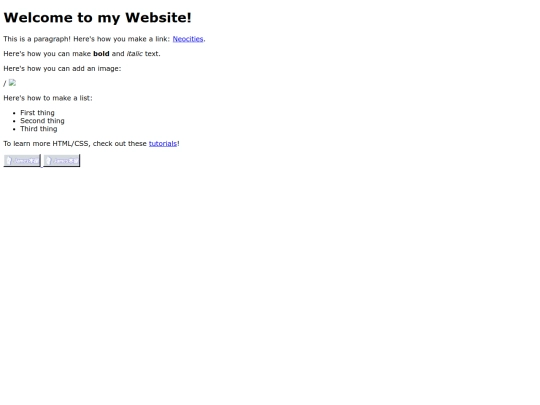Click the 'HTML/CSS' text in last paragraph

click(71, 144)
